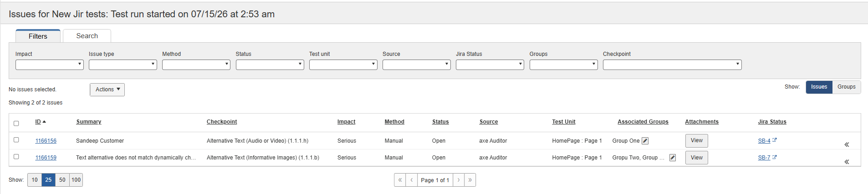View attachments for Sandeep Customer issue
Screen dimensions: 868x194
coord(697,140)
